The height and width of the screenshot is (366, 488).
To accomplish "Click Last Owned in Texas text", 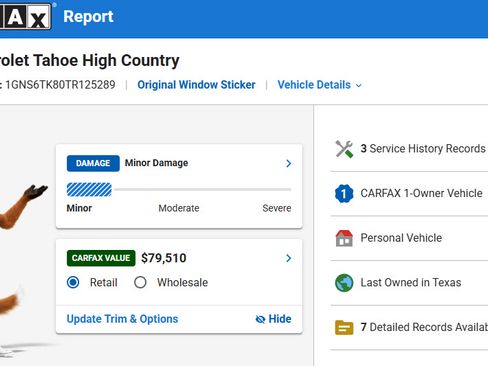I will (x=411, y=283).
